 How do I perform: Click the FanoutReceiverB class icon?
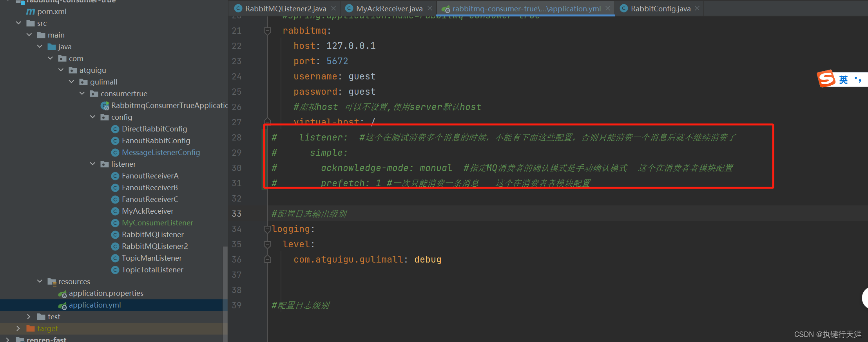[x=115, y=188]
